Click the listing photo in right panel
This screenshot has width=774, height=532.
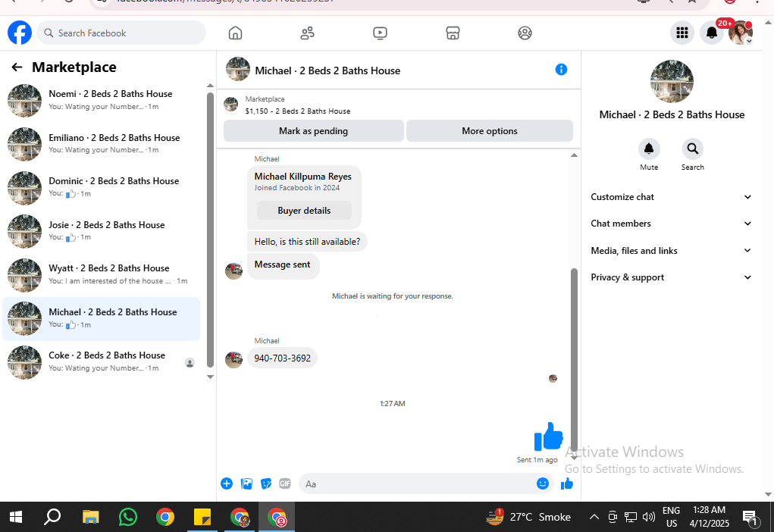click(672, 81)
